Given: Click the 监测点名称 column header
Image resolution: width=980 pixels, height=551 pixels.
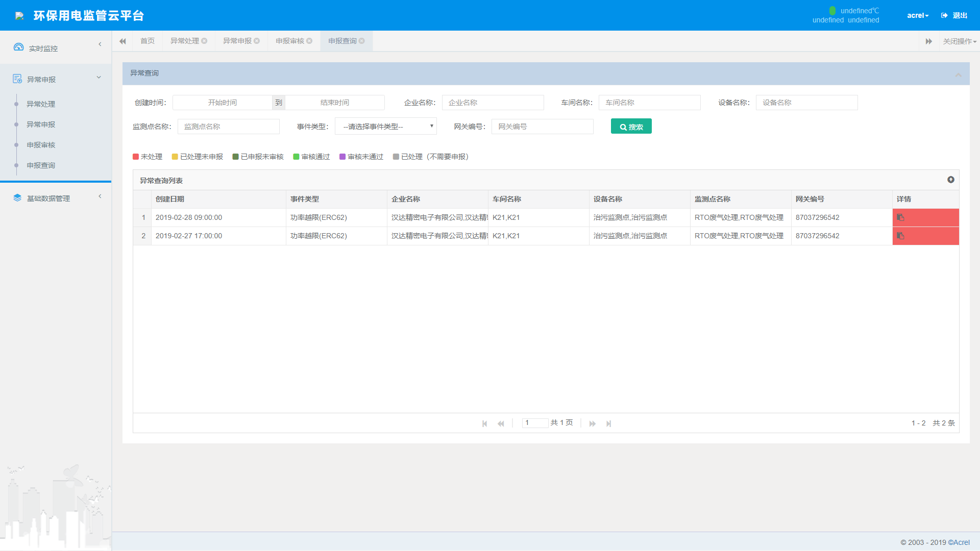Looking at the screenshot, I should (x=741, y=199).
